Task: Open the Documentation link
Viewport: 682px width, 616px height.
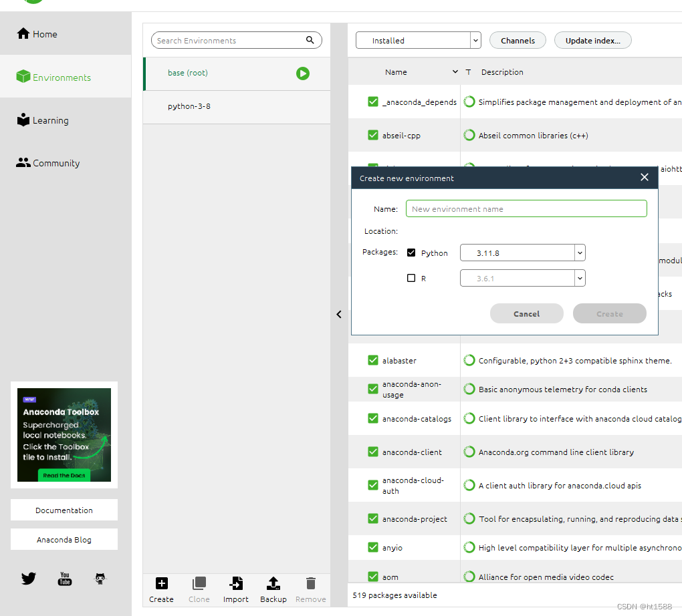Action: [x=64, y=510]
